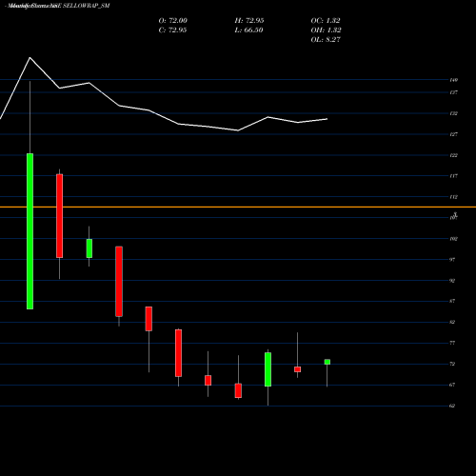Click the open value O: 72.00

[x=173, y=21]
